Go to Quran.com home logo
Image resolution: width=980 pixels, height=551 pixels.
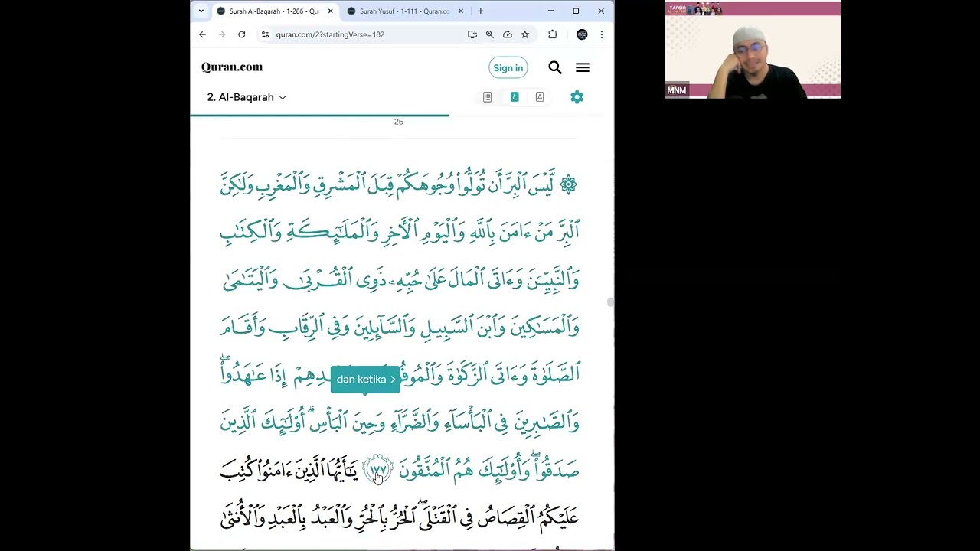click(x=232, y=67)
